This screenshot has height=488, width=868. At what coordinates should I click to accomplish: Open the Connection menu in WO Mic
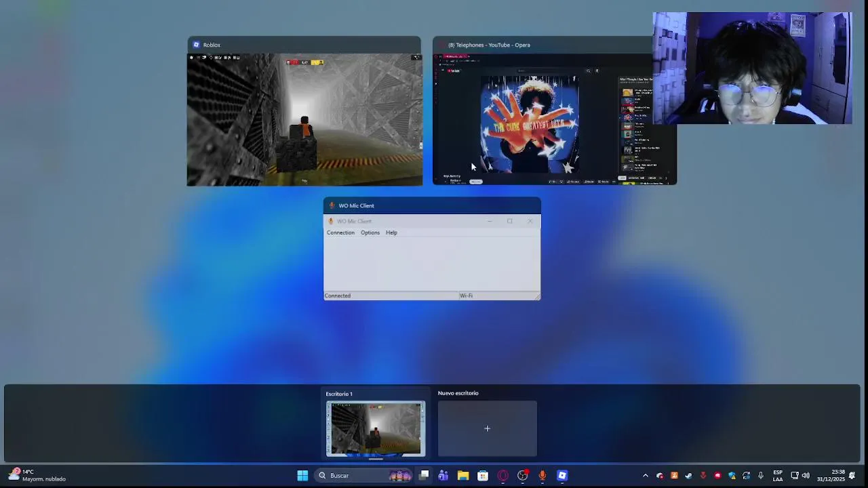340,232
